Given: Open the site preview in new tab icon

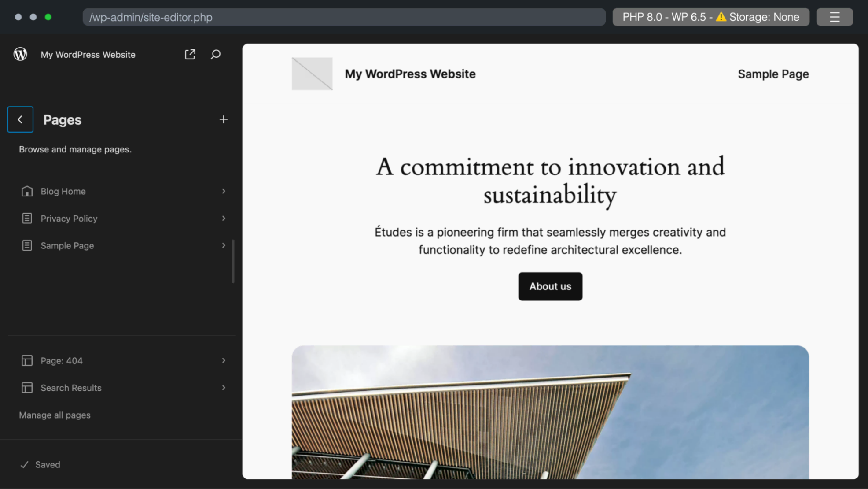Looking at the screenshot, I should [x=190, y=54].
